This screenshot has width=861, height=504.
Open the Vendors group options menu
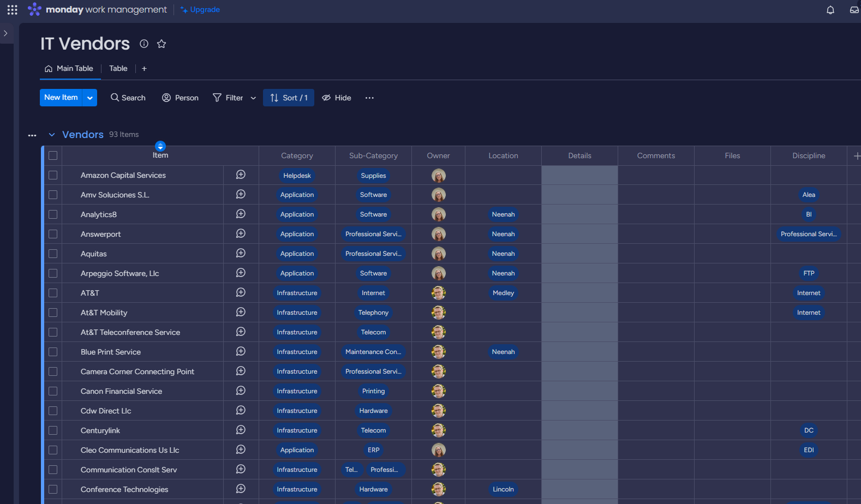(x=32, y=135)
